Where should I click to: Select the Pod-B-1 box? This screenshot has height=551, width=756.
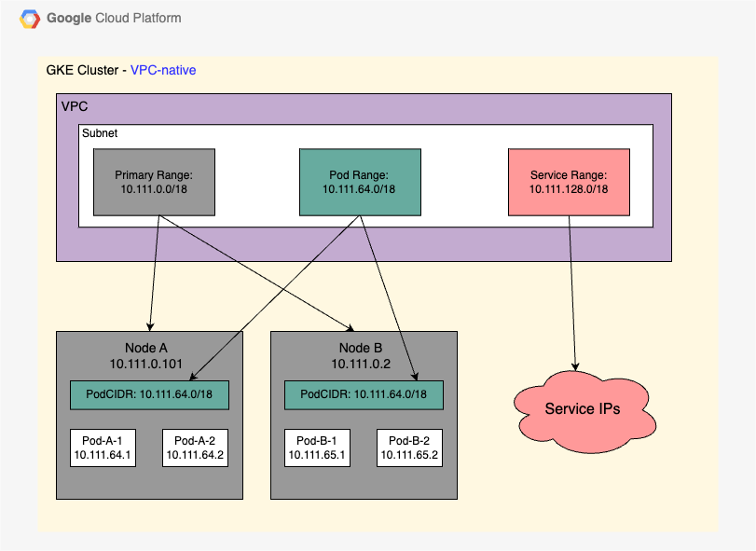(317, 448)
